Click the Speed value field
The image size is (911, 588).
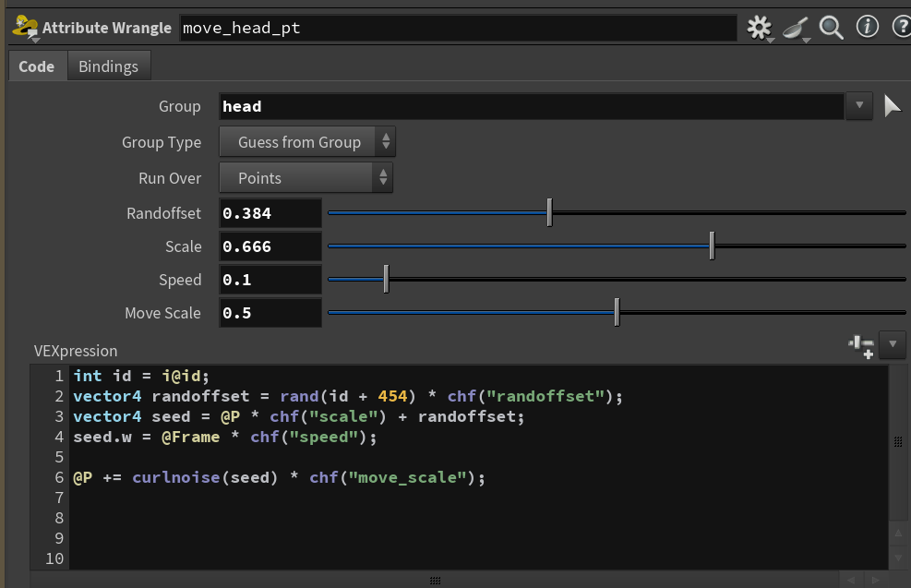point(270,280)
